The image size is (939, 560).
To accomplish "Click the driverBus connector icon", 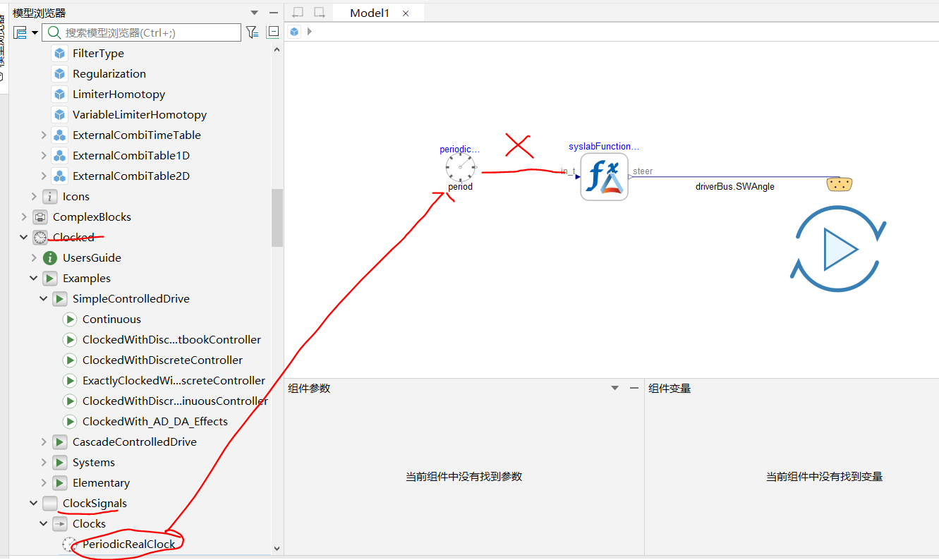I will 839,184.
